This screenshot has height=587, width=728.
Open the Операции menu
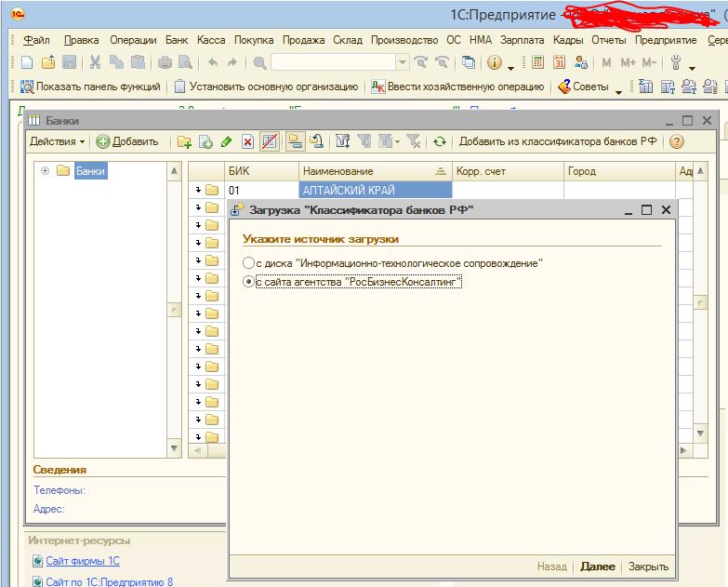pyautogui.click(x=133, y=40)
